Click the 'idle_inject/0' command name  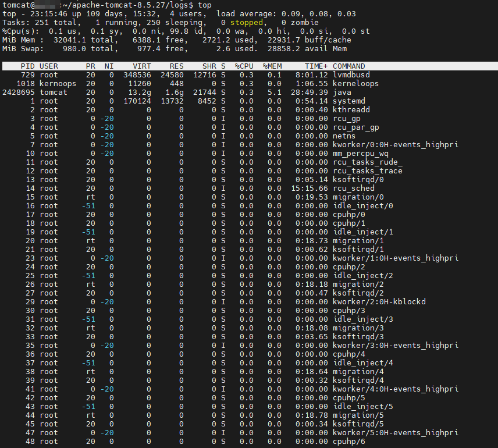pyautogui.click(x=362, y=206)
